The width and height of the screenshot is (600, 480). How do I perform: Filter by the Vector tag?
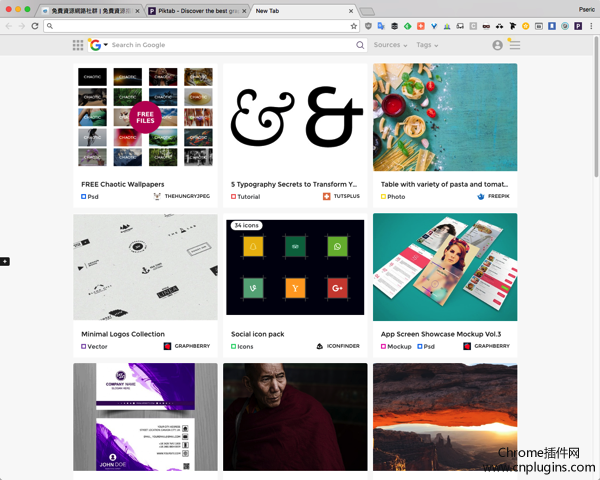94,346
